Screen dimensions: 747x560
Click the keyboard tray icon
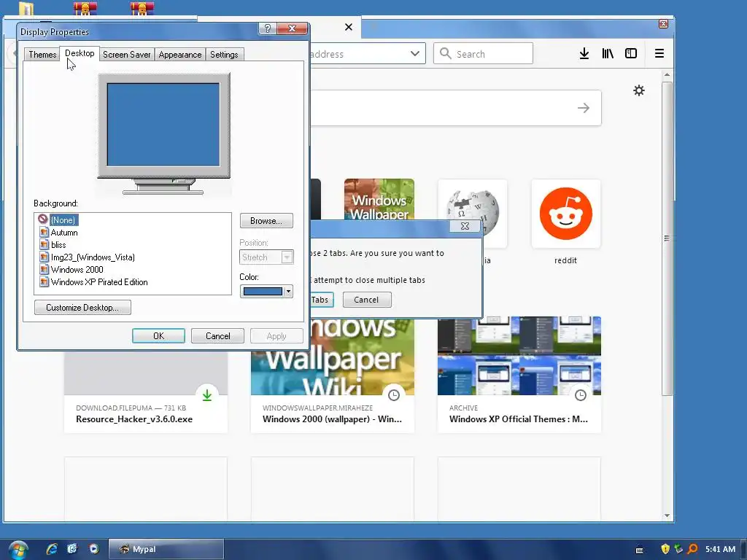(x=640, y=550)
